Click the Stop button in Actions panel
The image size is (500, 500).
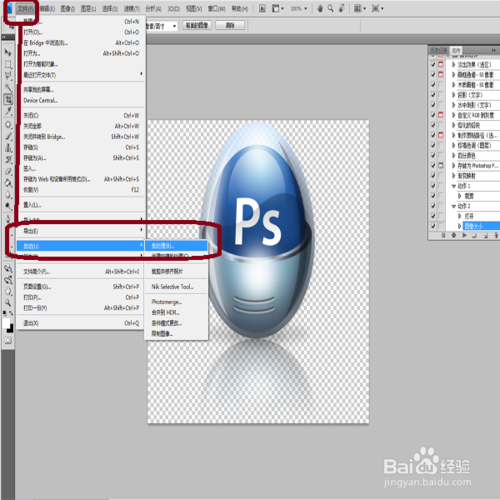443,235
